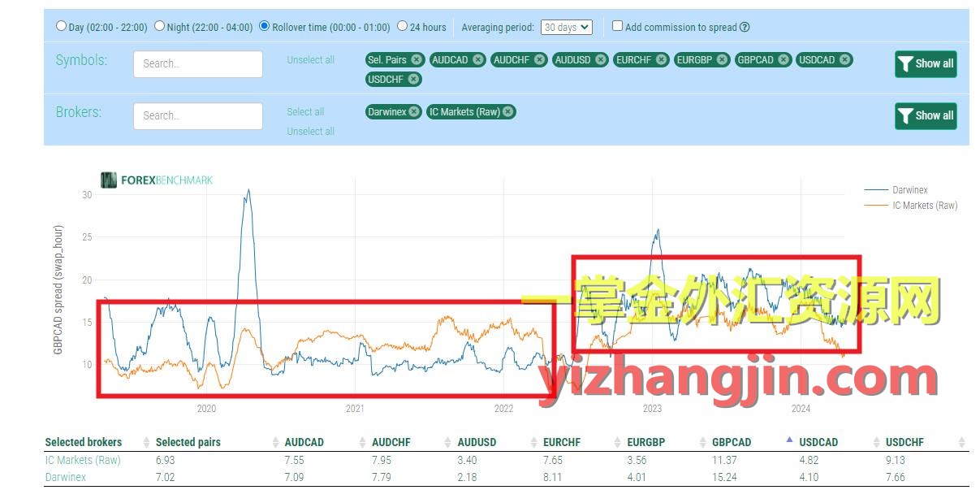Image resolution: width=980 pixels, height=503 pixels.
Task: Remove AUDCHF from selected symbols
Action: click(539, 59)
